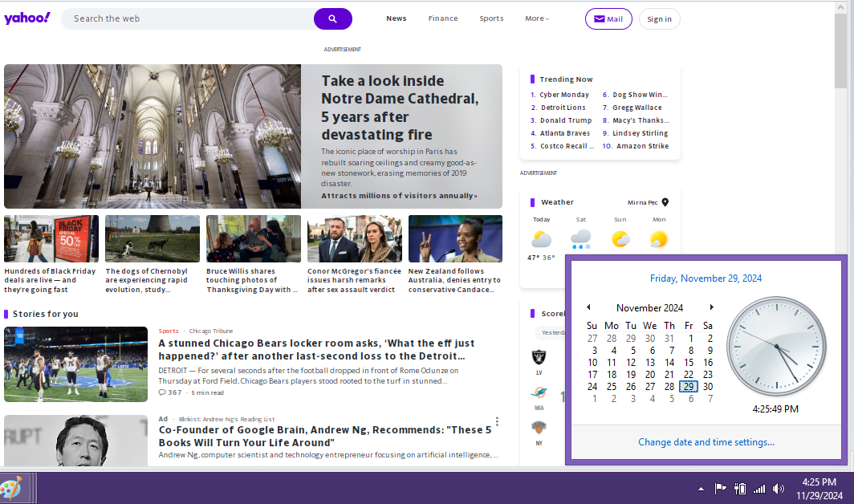Open Notre Dame Cathedral interior photo
This screenshot has height=504, width=854.
tap(152, 136)
